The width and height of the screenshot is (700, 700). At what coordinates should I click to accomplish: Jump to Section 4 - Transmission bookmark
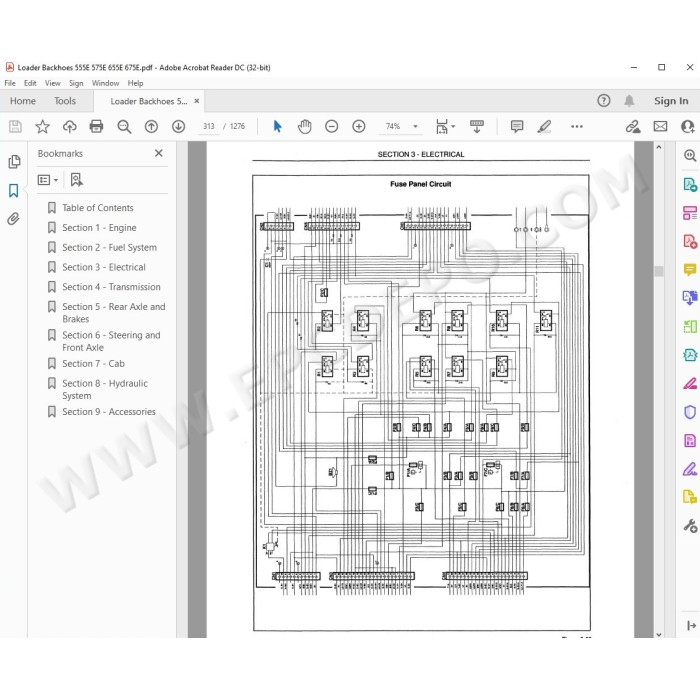click(x=111, y=287)
